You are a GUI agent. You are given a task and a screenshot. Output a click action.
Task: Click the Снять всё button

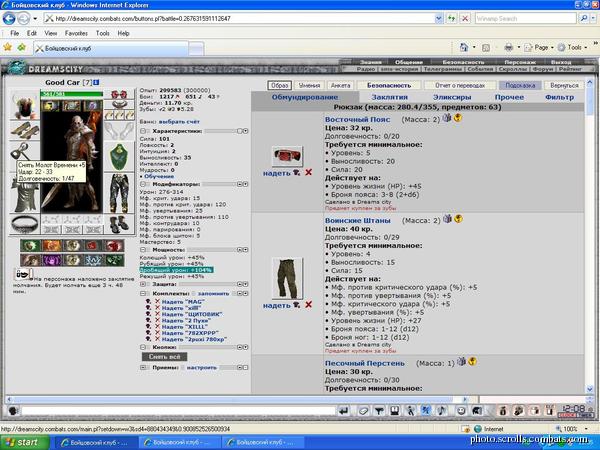(x=165, y=357)
